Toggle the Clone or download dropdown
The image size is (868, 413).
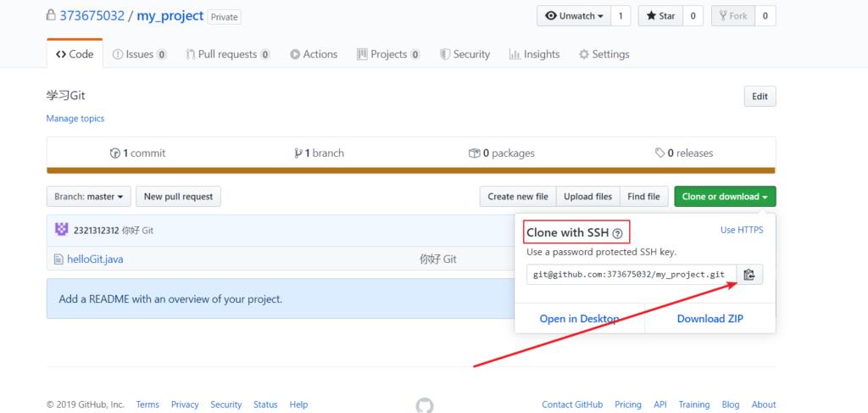[x=726, y=197]
